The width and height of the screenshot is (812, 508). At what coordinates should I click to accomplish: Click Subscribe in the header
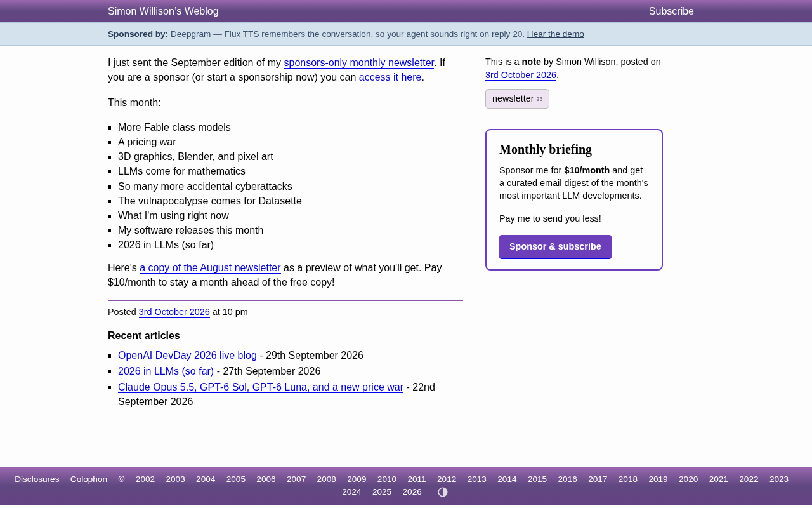671,11
